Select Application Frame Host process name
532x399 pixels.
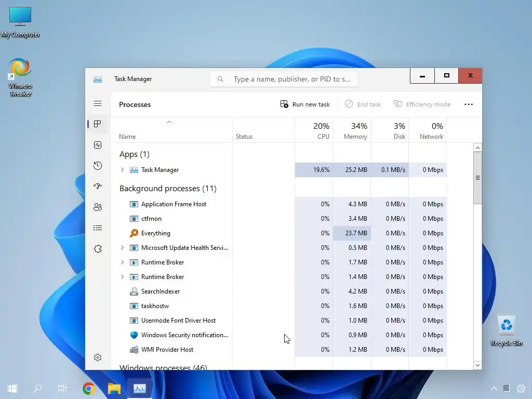(x=174, y=204)
